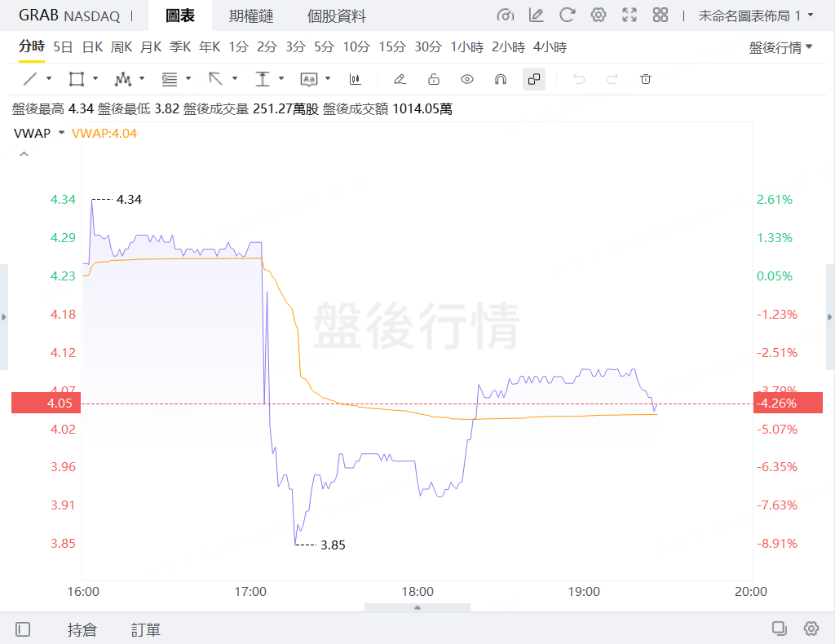The width and height of the screenshot is (835, 644).
Task: Click the VWAP:4.04 value label
Action: pyautogui.click(x=104, y=133)
